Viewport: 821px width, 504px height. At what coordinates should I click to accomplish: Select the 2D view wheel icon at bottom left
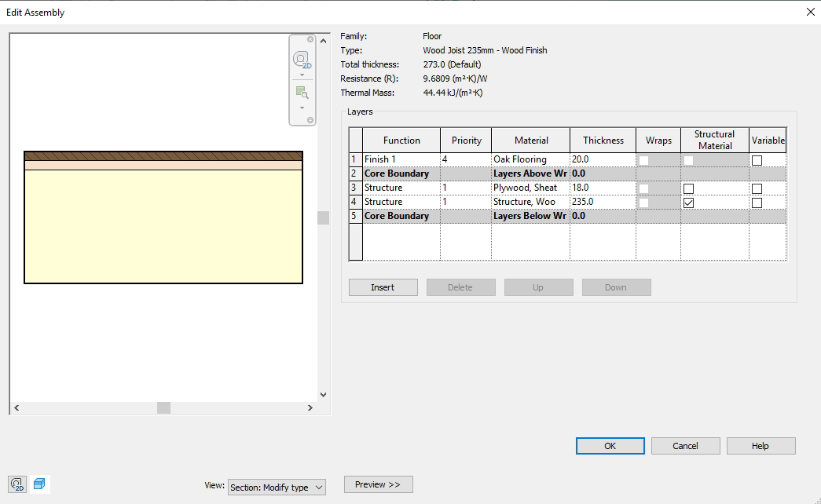[x=16, y=484]
